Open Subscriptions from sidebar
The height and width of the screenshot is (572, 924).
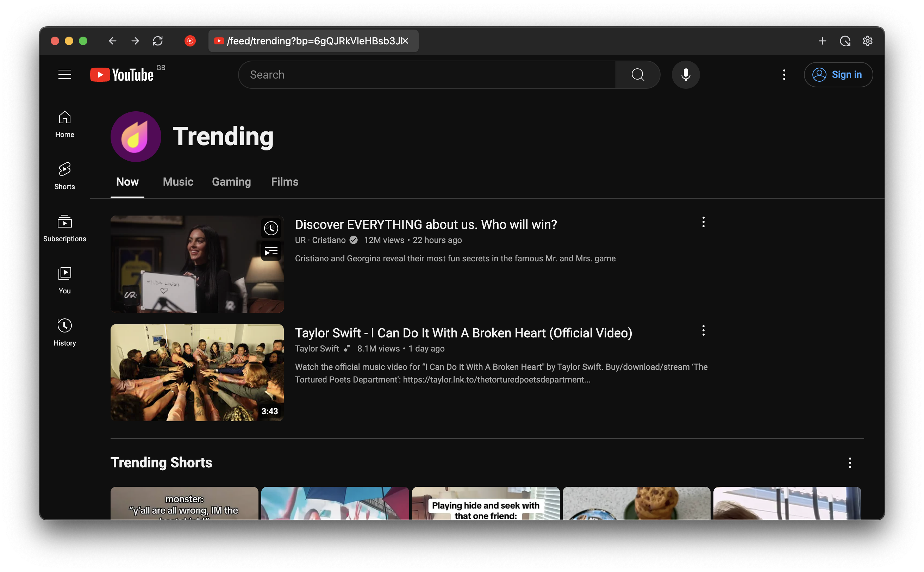(65, 228)
